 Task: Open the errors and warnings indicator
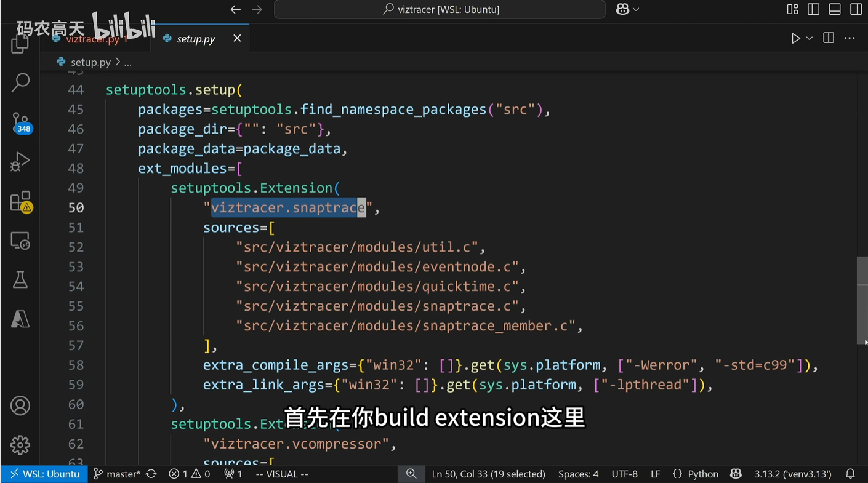click(x=190, y=474)
